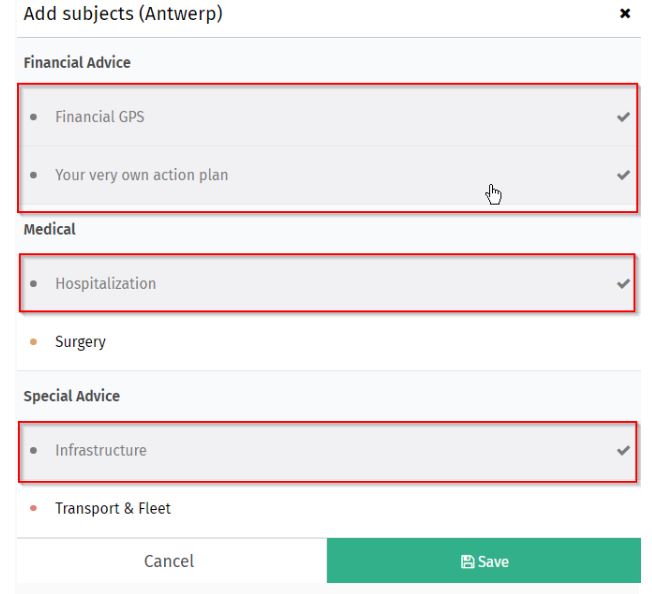Screen dimensions: 652x594
Task: Click the Hospitalization row label
Action: coord(106,283)
